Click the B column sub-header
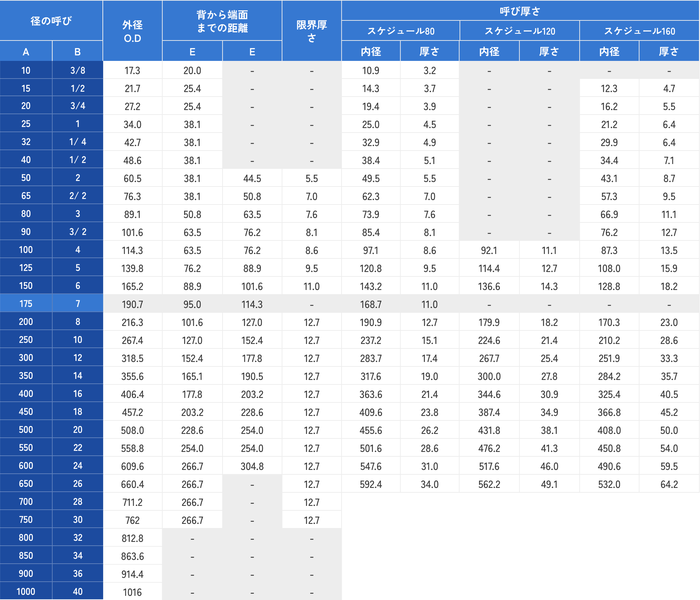 point(78,52)
